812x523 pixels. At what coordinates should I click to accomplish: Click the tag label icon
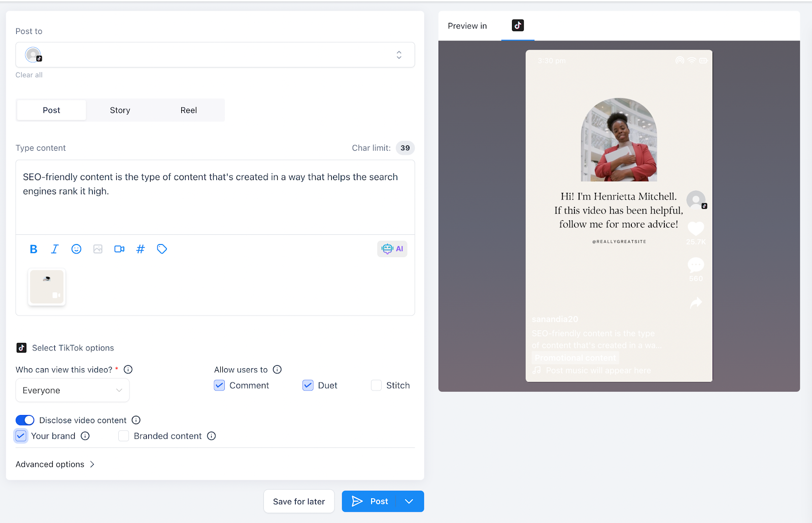click(x=162, y=249)
